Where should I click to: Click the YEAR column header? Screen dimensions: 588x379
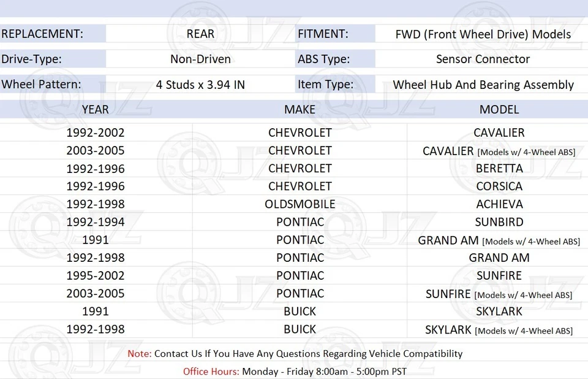point(95,110)
